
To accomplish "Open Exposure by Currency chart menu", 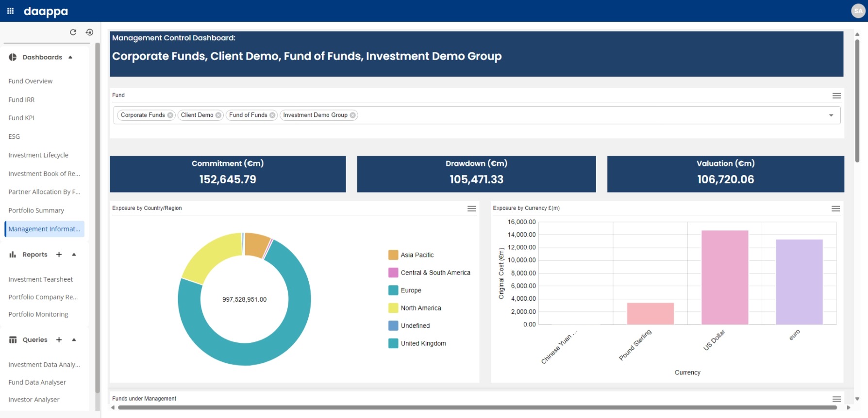I will coord(835,209).
